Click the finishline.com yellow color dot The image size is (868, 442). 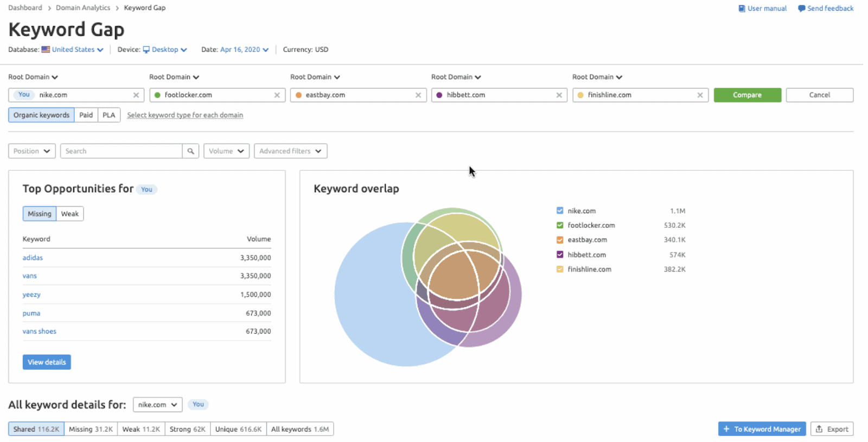pos(580,95)
